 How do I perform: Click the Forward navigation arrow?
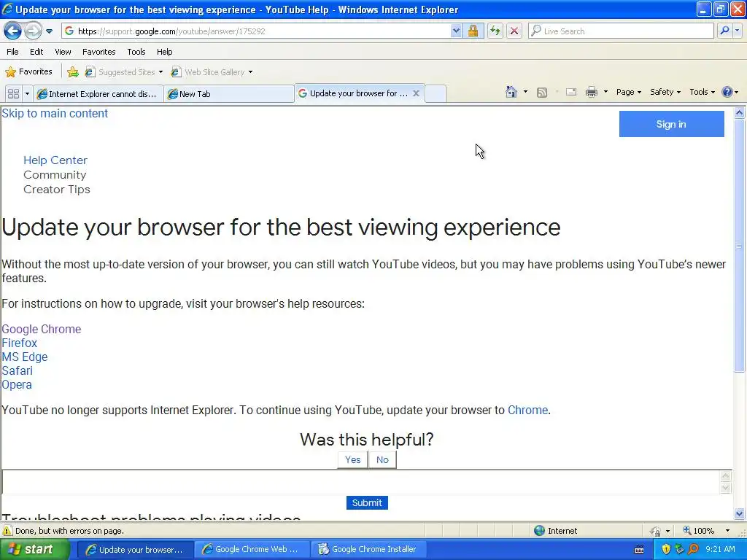pyautogui.click(x=33, y=31)
